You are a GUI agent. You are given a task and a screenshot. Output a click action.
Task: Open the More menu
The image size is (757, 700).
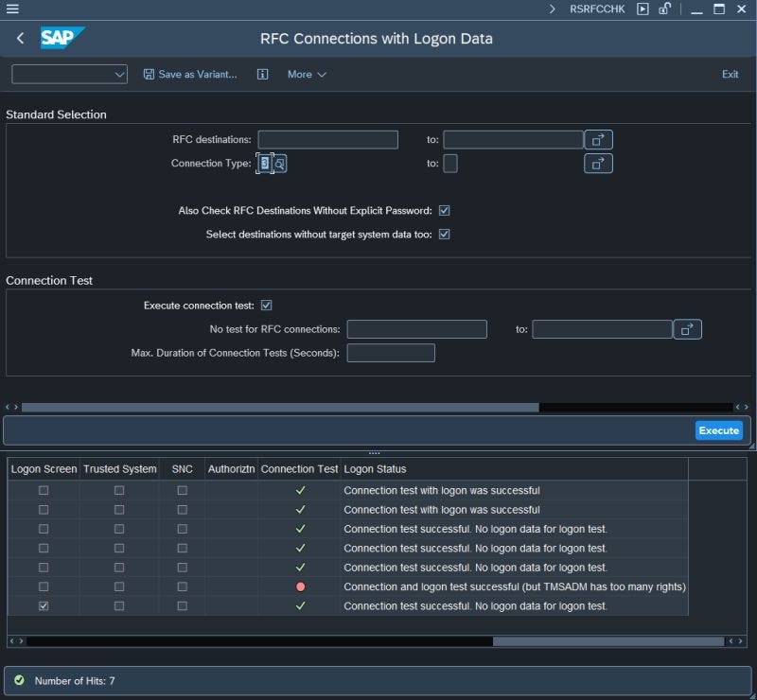click(307, 74)
